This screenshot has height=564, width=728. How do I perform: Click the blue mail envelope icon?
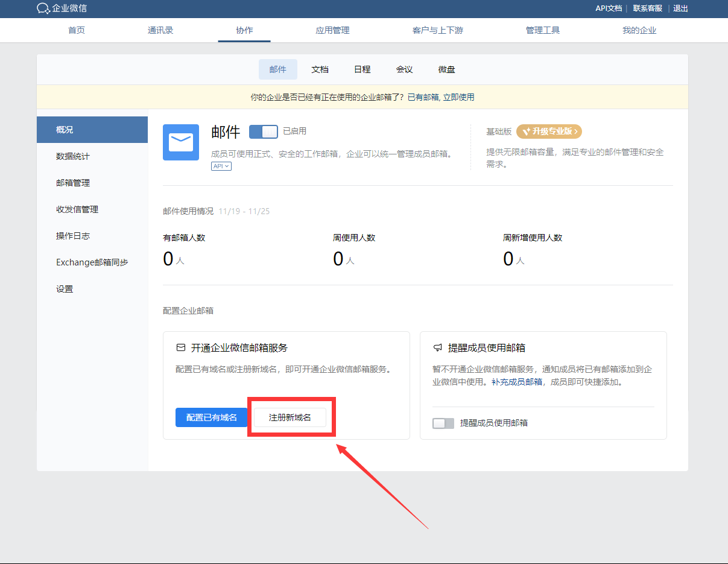pyautogui.click(x=181, y=142)
